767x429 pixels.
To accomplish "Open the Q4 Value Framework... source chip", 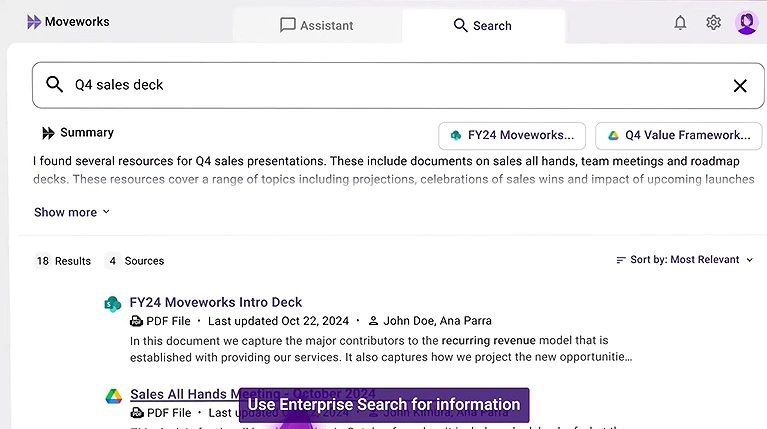I will 678,135.
